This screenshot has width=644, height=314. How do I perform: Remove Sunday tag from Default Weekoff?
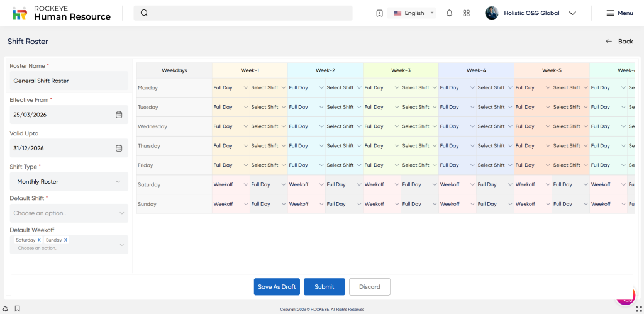[65, 240]
